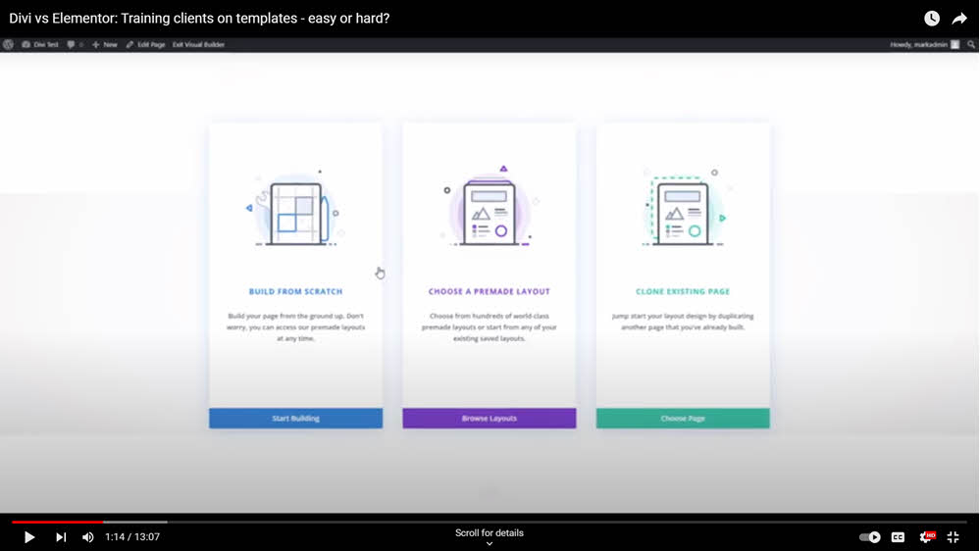
Task: Select the CLONE EXISTING PAGE heading
Action: 683,291
